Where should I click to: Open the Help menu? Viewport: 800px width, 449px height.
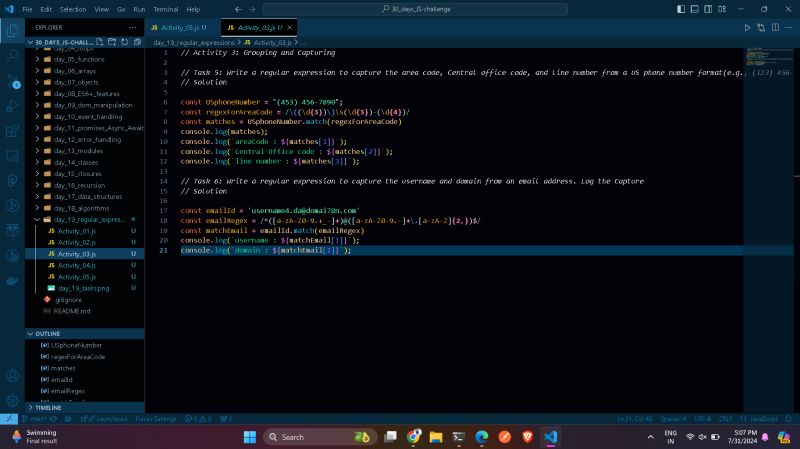click(193, 9)
